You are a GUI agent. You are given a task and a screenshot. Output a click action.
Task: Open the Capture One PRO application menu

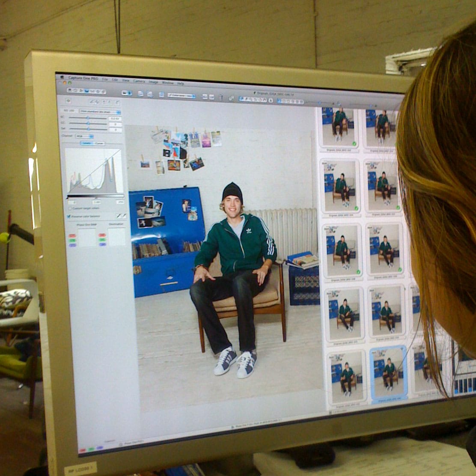pyautogui.click(x=83, y=78)
